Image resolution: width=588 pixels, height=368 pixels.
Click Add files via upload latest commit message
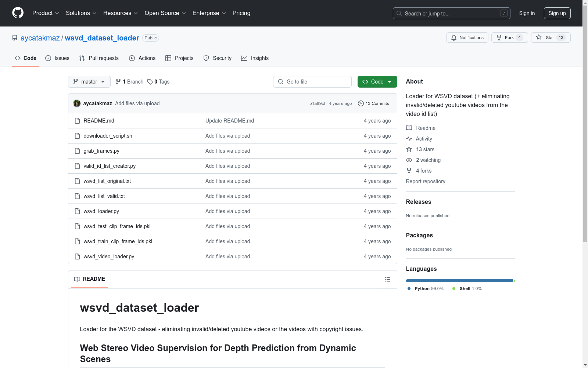[137, 103]
